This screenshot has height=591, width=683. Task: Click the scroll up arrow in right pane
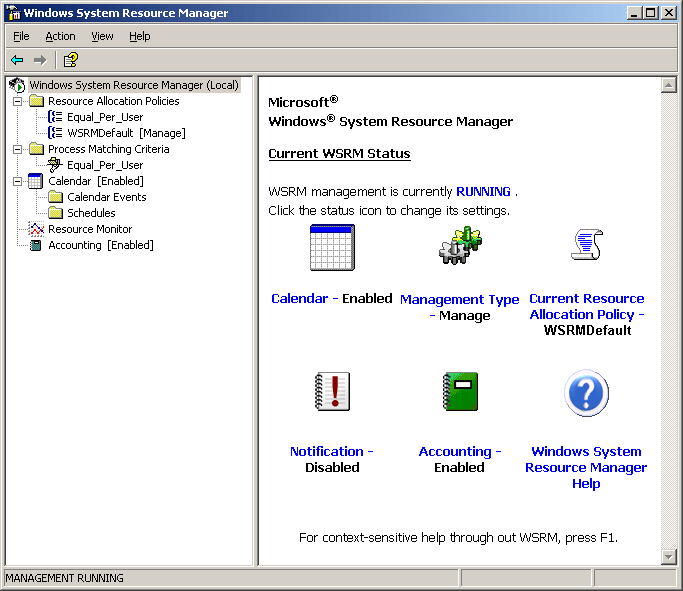click(668, 85)
